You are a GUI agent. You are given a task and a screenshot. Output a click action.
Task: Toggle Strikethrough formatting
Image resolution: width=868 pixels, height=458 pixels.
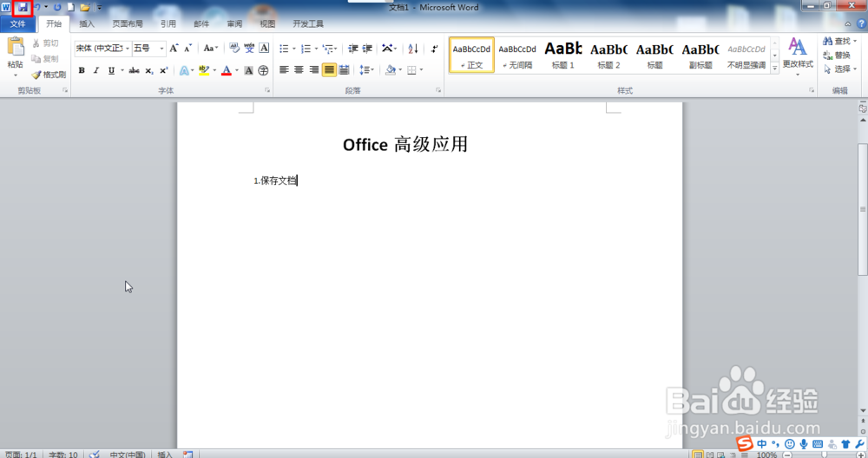[x=134, y=70]
